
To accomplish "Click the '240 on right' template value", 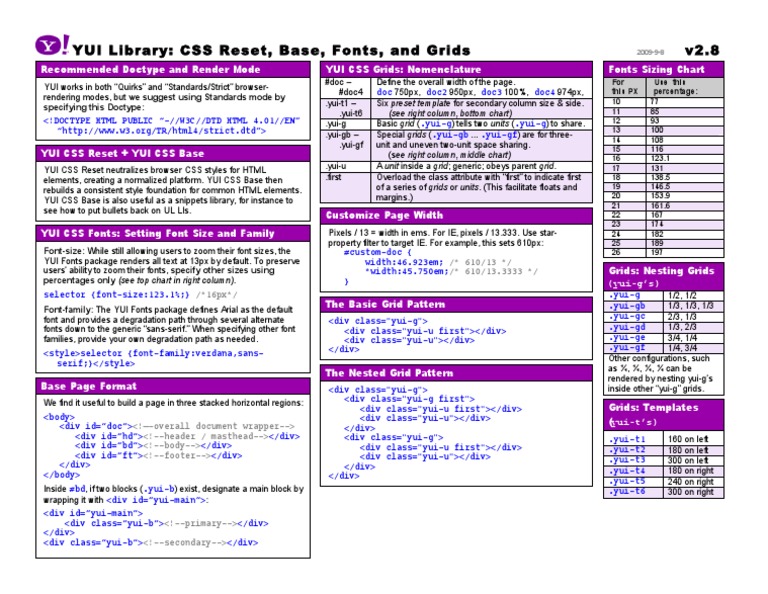I will (x=691, y=481).
